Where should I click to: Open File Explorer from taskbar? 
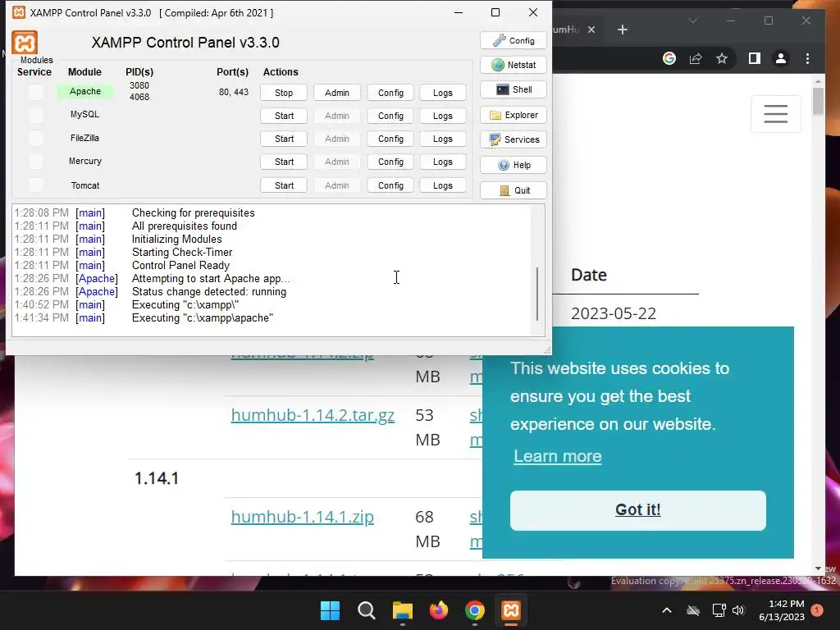(x=402, y=610)
